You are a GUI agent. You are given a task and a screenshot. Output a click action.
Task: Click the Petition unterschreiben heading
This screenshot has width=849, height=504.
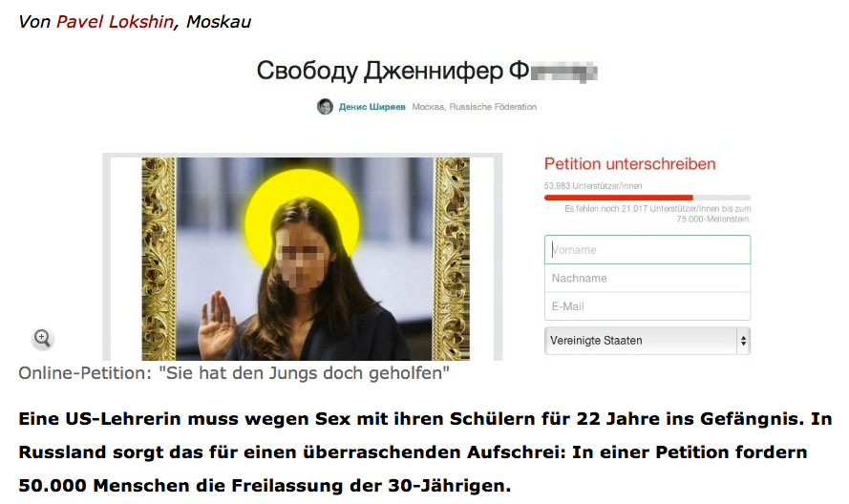point(629,164)
